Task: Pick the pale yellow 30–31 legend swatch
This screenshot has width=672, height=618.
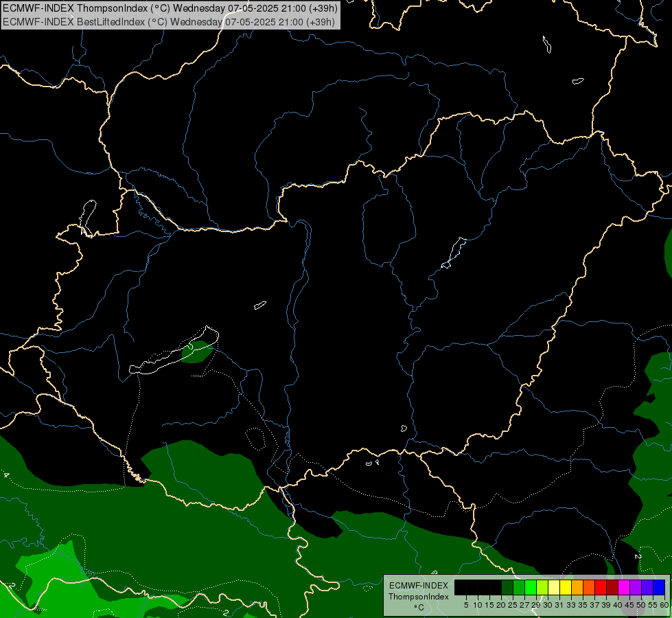Action: [554, 587]
